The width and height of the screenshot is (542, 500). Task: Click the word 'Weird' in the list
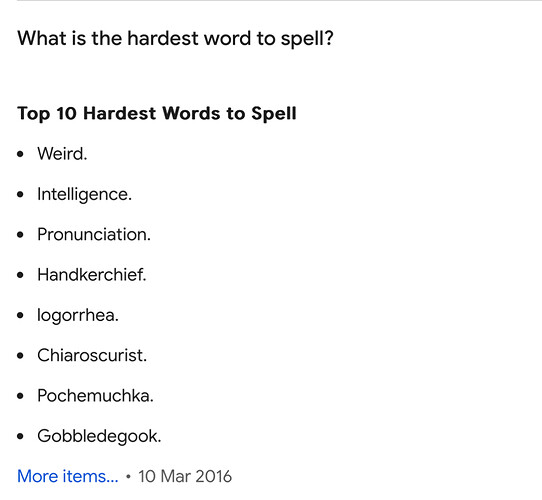pyautogui.click(x=62, y=154)
